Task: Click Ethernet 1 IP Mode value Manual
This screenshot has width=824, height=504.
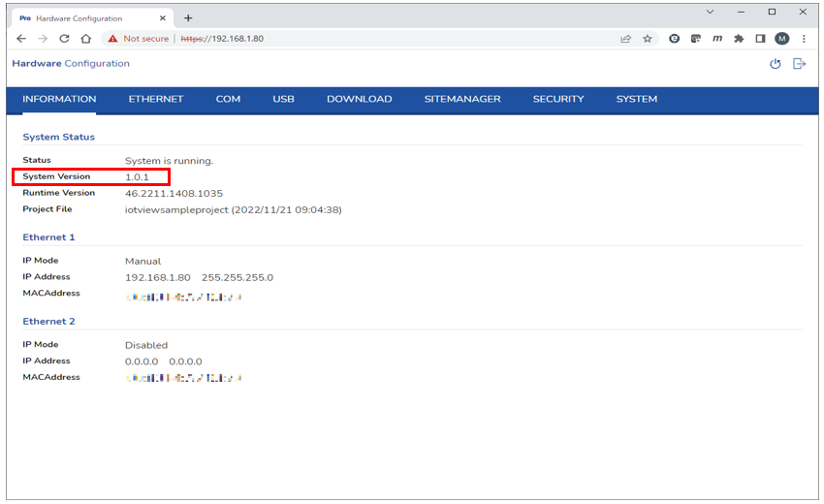Action: pos(143,261)
